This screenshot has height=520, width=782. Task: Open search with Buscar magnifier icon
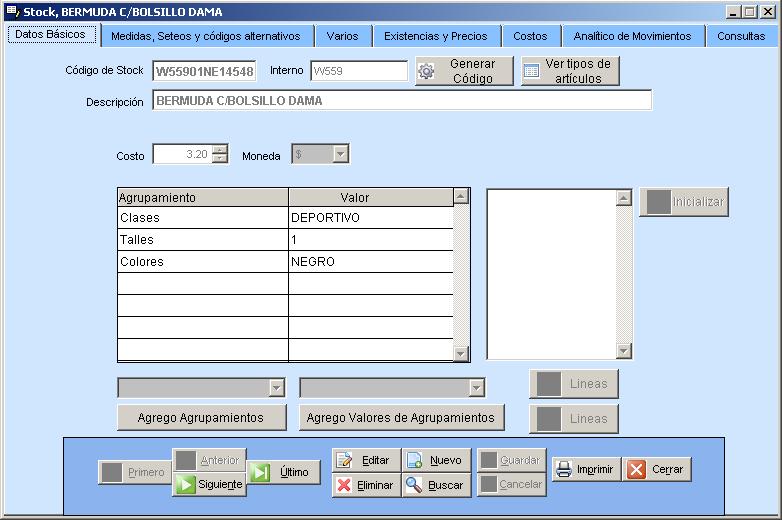coord(415,485)
